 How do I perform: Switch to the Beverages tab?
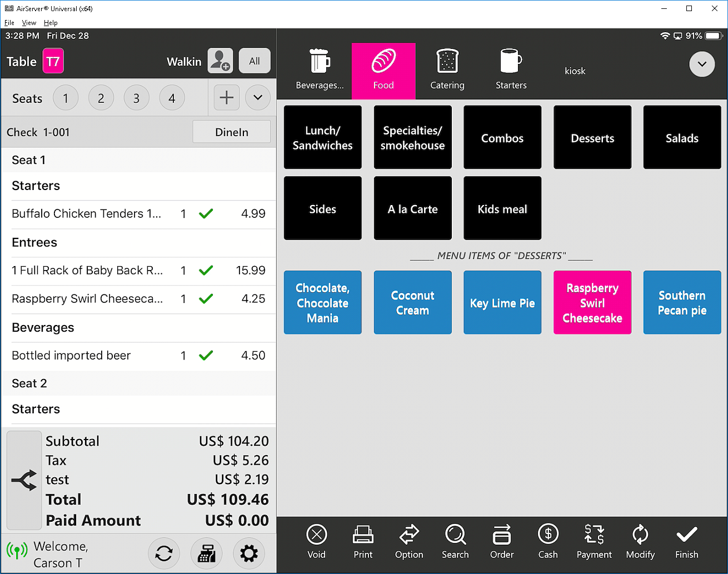pos(320,71)
